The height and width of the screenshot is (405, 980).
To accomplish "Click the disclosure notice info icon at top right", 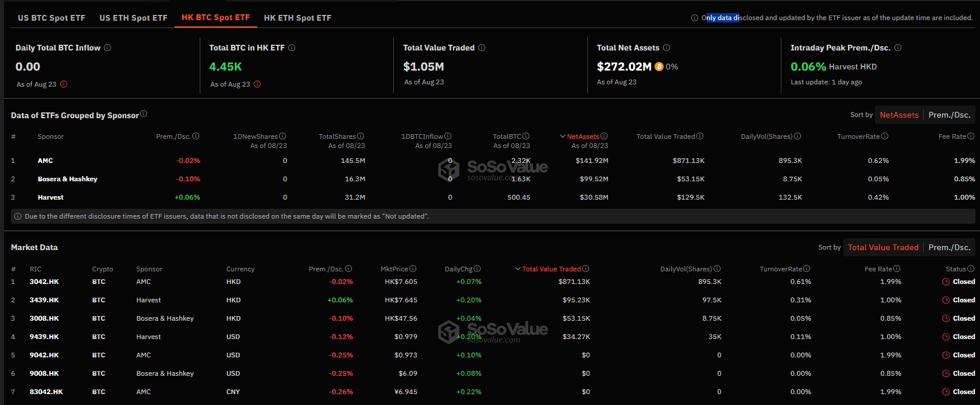I will tap(695, 18).
